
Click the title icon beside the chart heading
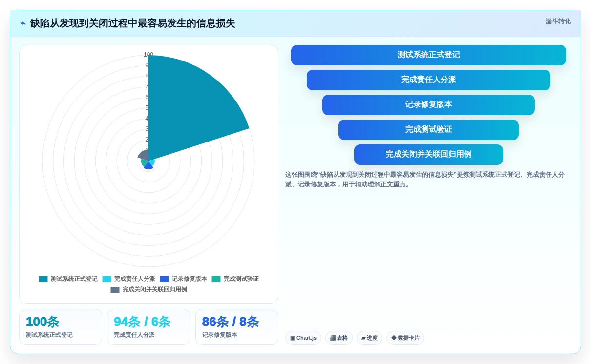pyautogui.click(x=23, y=23)
